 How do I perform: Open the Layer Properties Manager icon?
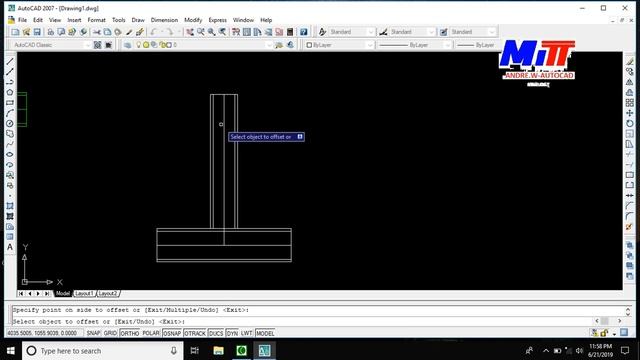(128, 45)
